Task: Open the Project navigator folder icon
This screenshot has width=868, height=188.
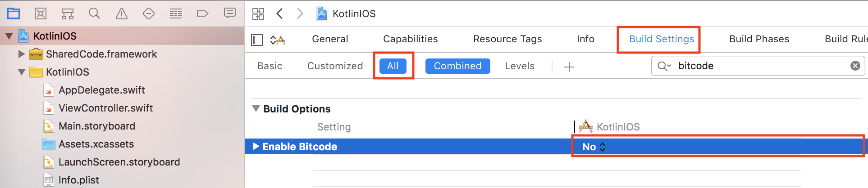Action: (14, 13)
